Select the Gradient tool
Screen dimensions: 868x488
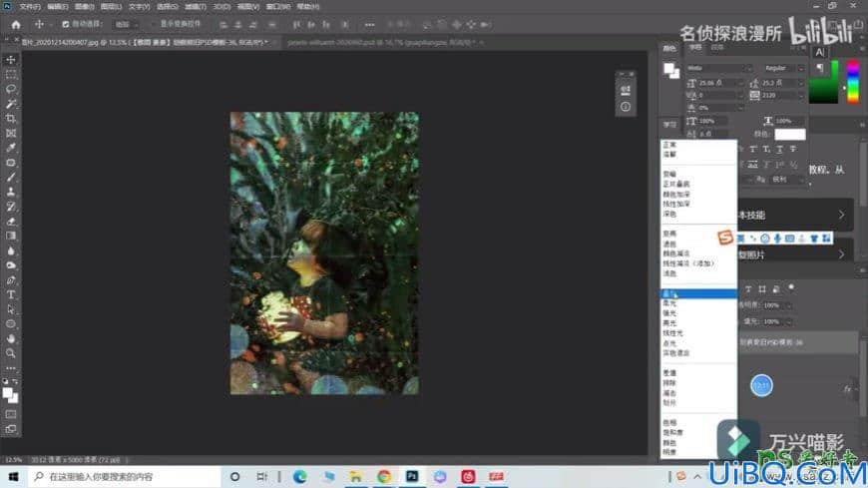pyautogui.click(x=11, y=236)
